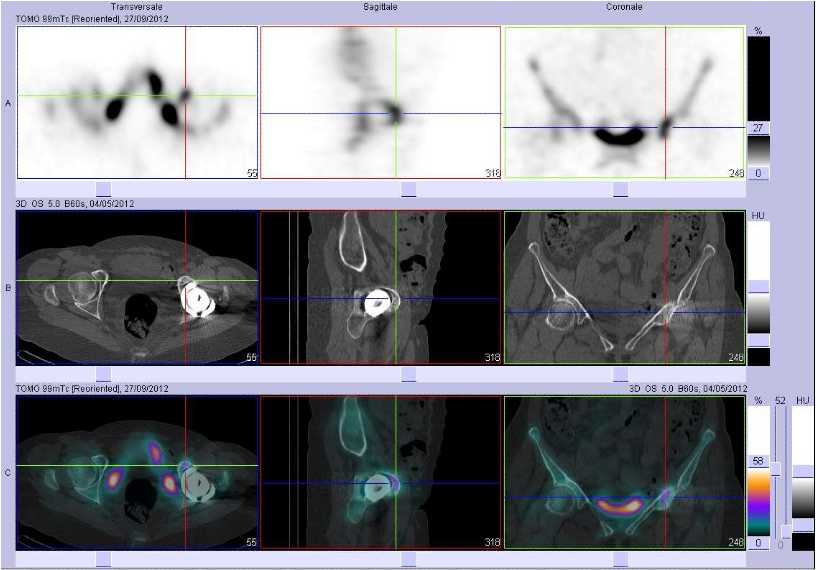Select the row C fused transversal view
This screenshot has width=816, height=570.
[x=137, y=472]
